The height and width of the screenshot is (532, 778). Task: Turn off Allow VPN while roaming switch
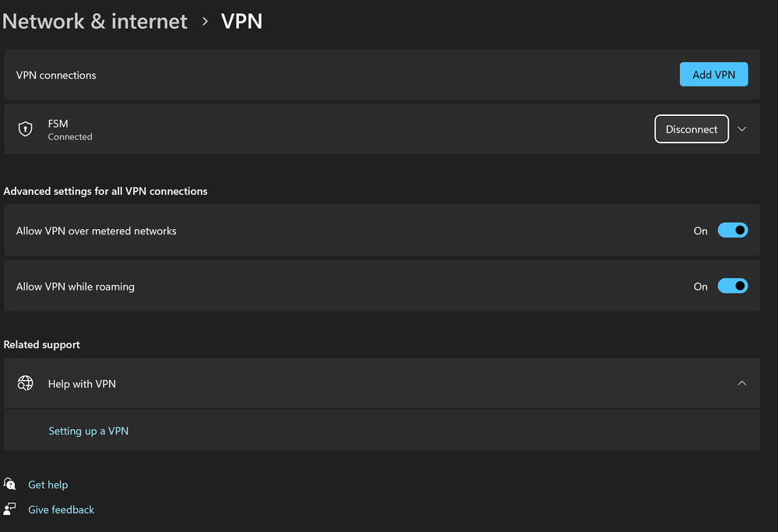732,286
